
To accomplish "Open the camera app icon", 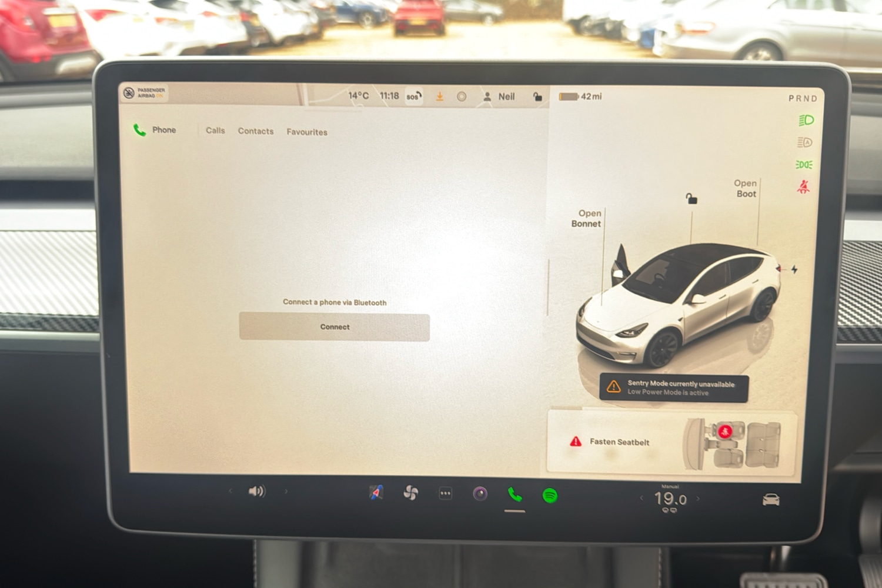I will click(480, 493).
